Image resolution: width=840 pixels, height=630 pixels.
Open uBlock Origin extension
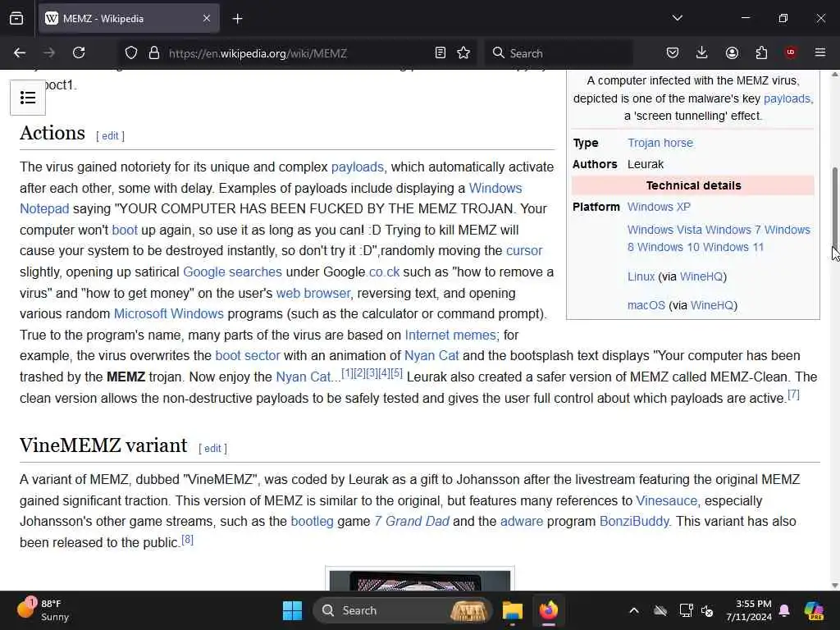790,52
